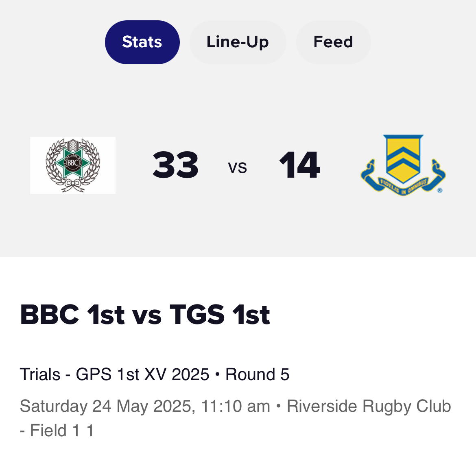Tap the green star in BBC crest
Image resolution: width=476 pixels, height=474 pixels.
(x=73, y=163)
